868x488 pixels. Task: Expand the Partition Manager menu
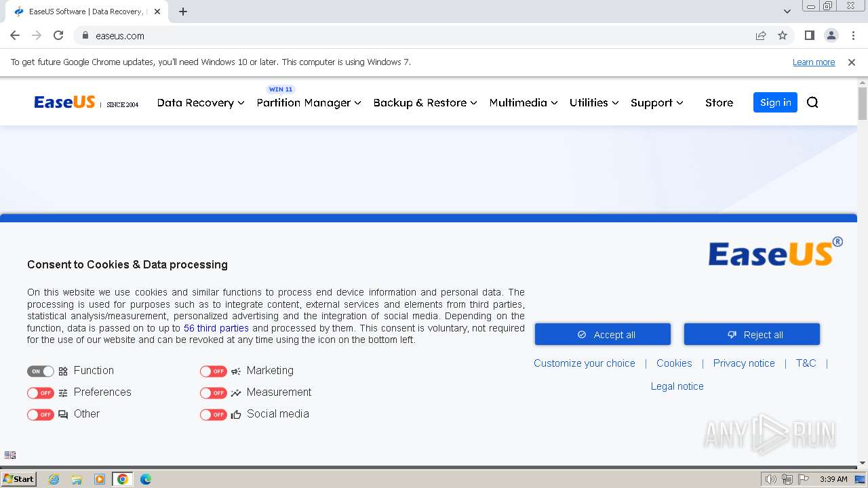coord(309,102)
